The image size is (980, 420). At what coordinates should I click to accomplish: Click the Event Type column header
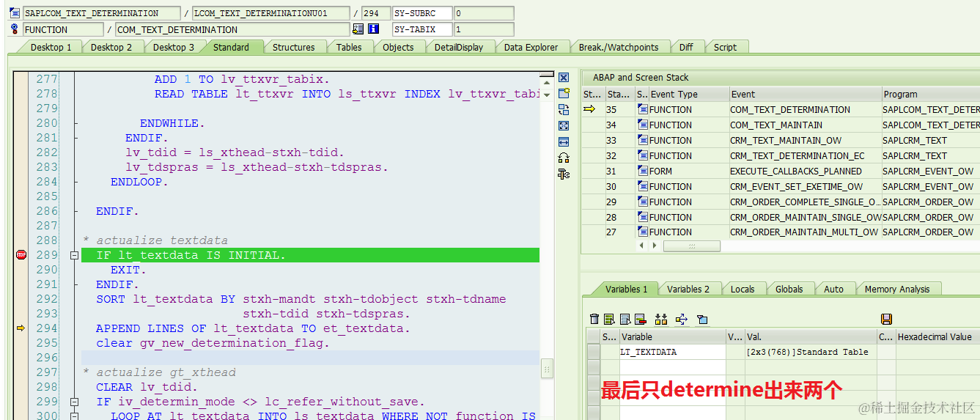coord(689,94)
